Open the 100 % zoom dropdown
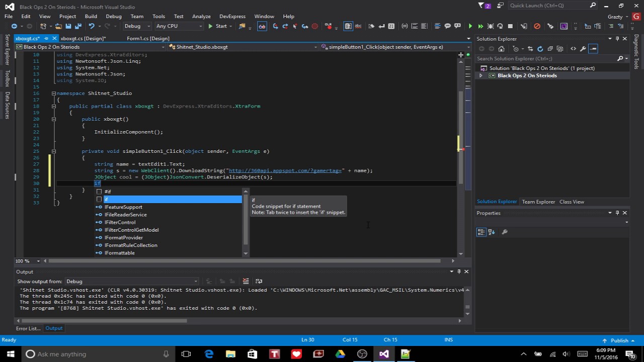The image size is (644, 362). 27,261
